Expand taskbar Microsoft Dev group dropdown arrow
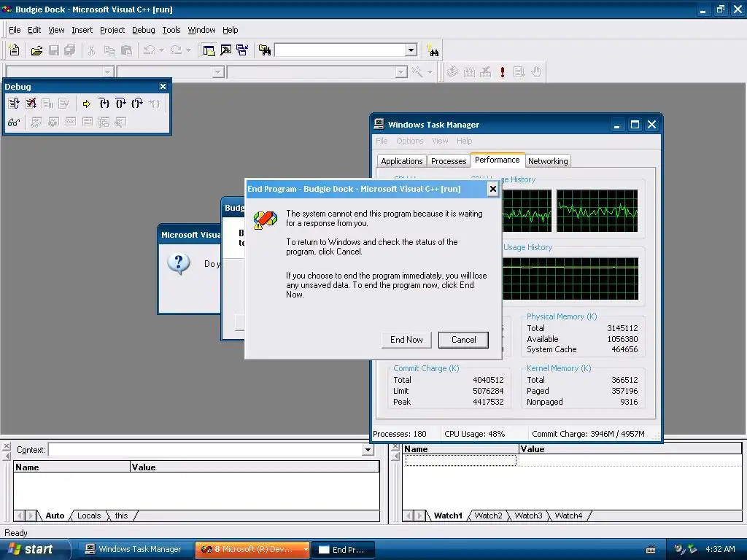The image size is (747, 560). coord(306,550)
